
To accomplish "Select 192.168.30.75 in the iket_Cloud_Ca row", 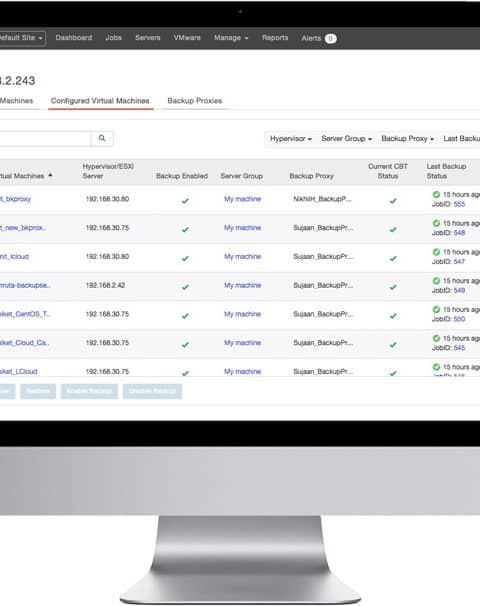I will [107, 343].
